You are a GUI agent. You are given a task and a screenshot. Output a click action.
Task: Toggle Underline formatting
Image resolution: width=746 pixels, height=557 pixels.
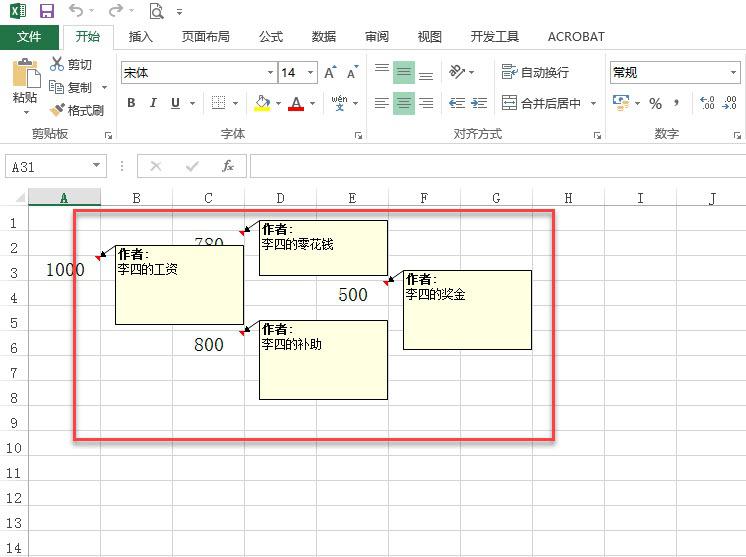point(175,103)
